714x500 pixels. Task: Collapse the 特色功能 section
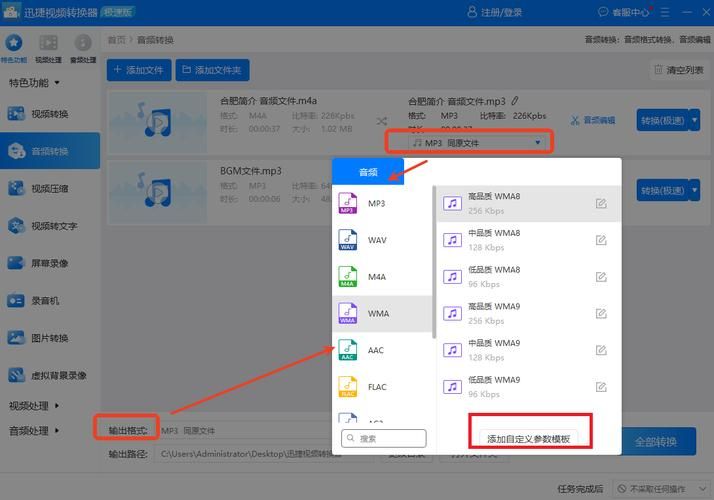tap(34, 83)
